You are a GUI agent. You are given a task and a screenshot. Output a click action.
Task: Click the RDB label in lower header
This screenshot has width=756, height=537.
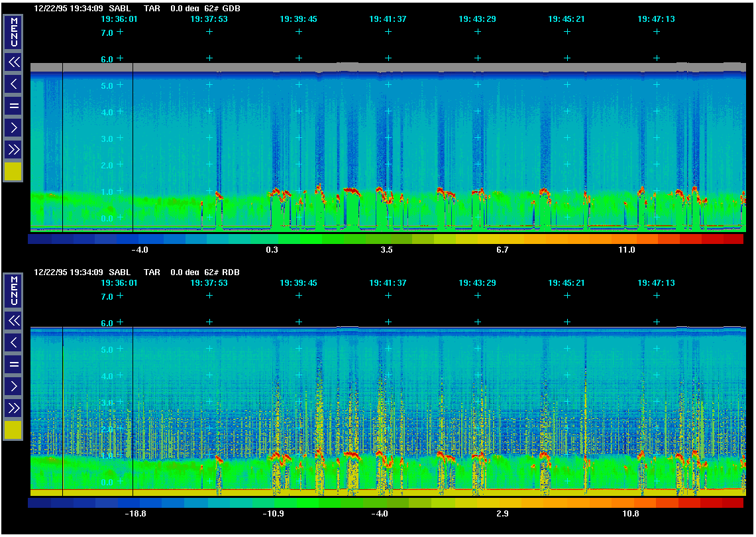click(x=232, y=272)
